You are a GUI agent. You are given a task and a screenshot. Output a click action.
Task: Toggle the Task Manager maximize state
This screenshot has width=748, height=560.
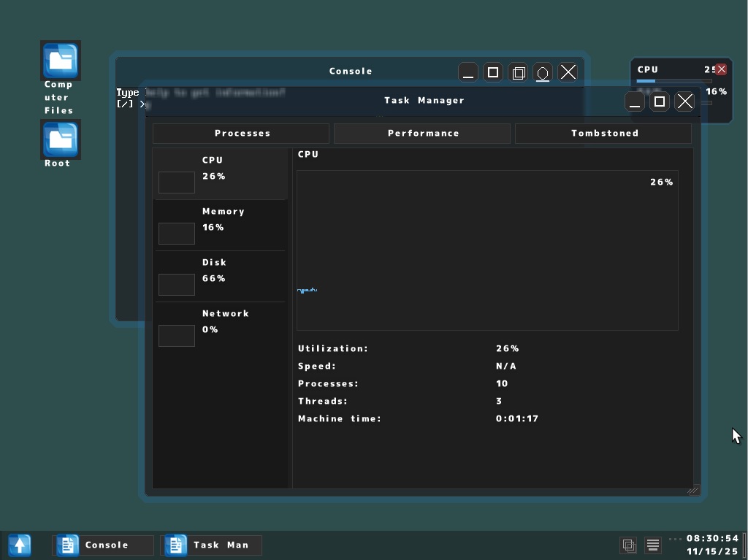coord(660,101)
